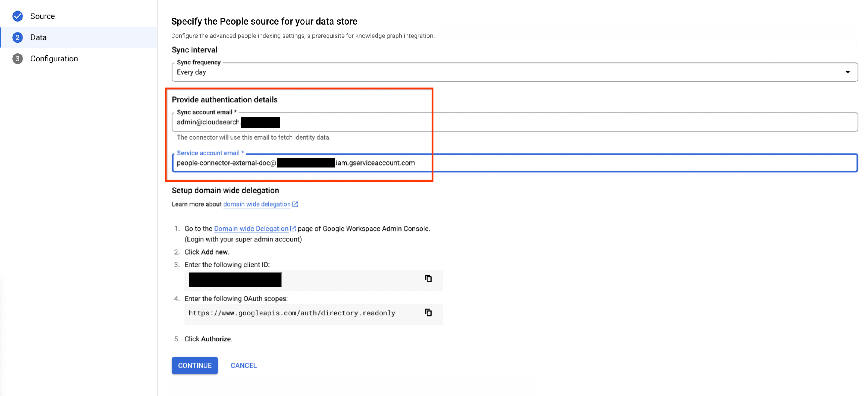Open domain wide delegation external link icon
868x396 pixels.
tap(295, 204)
